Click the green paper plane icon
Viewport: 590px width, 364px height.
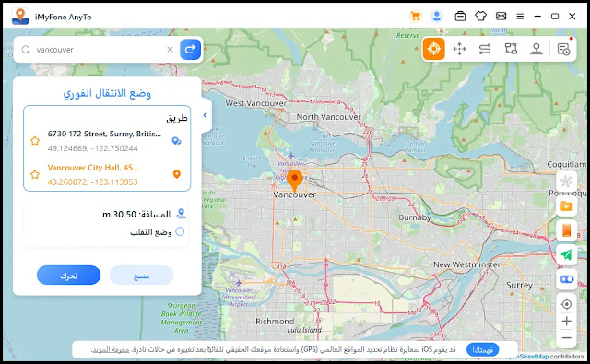click(x=566, y=255)
